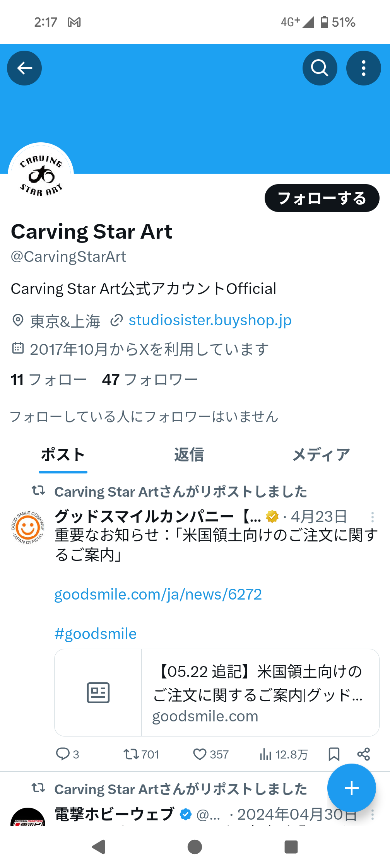Viewport: 390px width, 868px height.
Task: Open profile search with magnifier icon
Action: (320, 68)
